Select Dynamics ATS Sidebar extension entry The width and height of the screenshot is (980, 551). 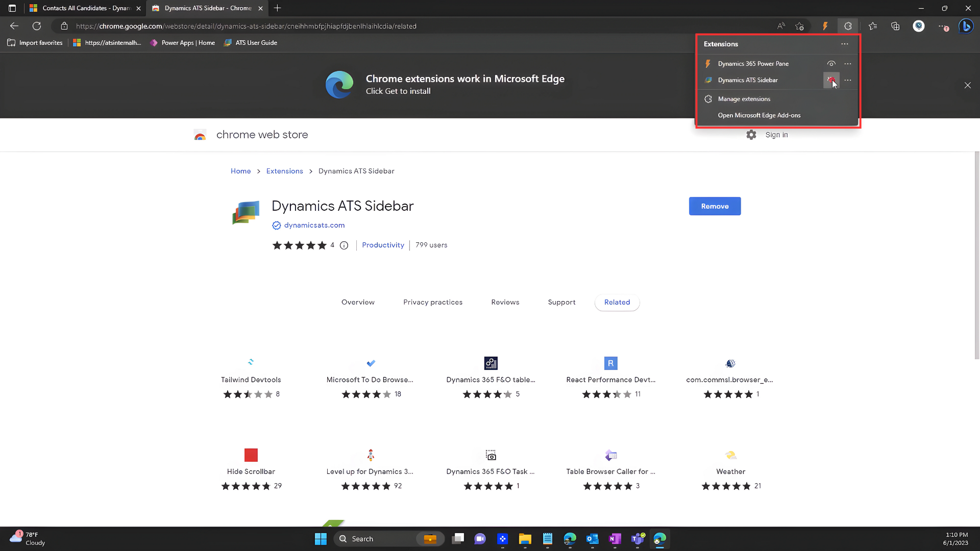748,80
